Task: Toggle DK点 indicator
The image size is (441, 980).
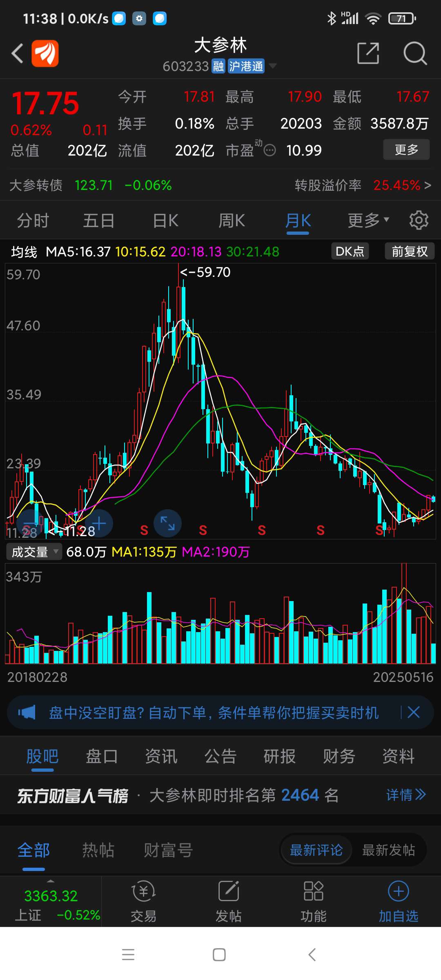Action: pyautogui.click(x=350, y=251)
